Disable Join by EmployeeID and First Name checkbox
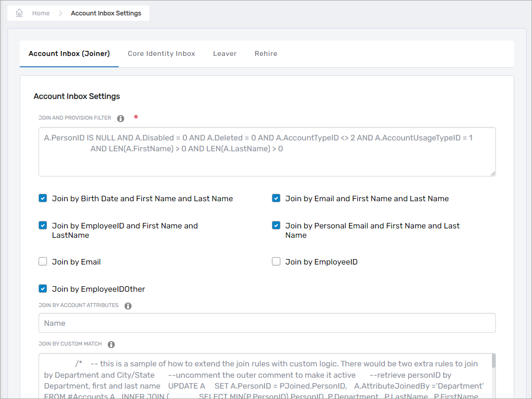This screenshot has height=399, width=532. coord(43,225)
